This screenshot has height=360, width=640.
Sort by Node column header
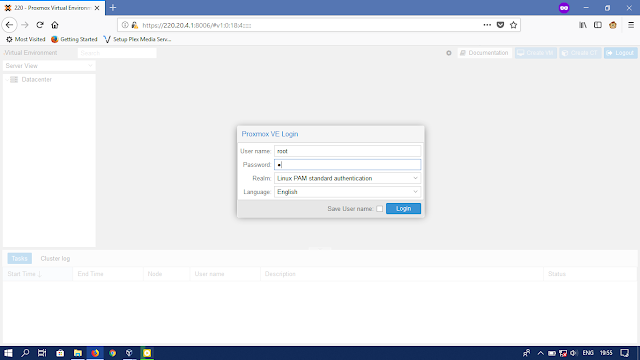166,274
